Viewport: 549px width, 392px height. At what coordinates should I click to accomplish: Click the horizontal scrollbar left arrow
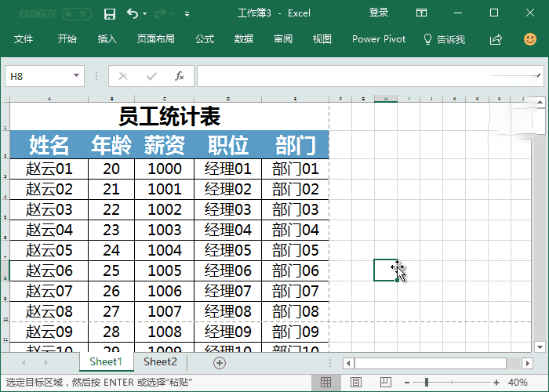tap(348, 363)
